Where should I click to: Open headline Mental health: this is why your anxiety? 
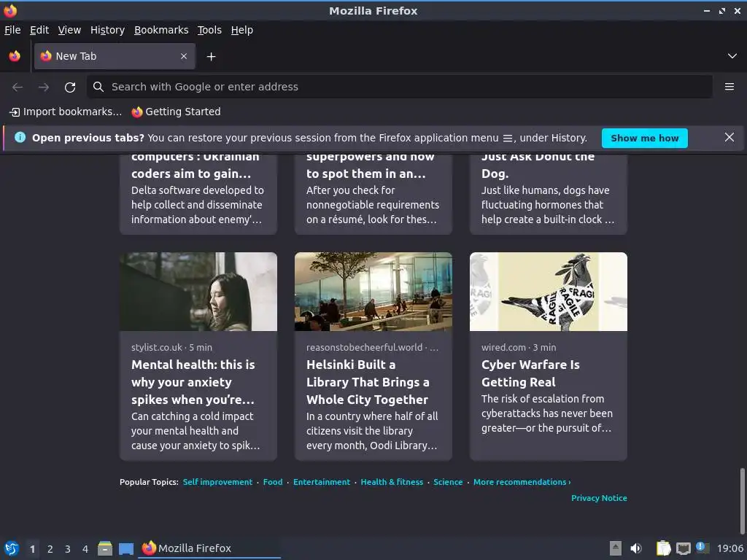193,382
